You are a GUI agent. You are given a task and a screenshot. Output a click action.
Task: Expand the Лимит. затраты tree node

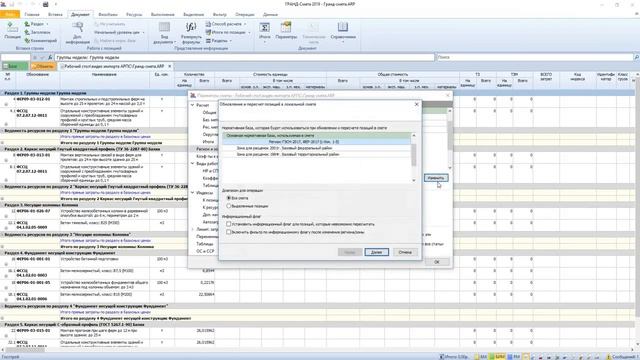point(193,229)
